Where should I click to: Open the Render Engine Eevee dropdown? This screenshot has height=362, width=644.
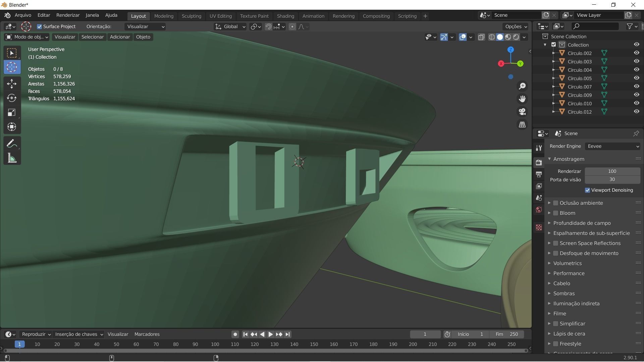click(x=612, y=146)
